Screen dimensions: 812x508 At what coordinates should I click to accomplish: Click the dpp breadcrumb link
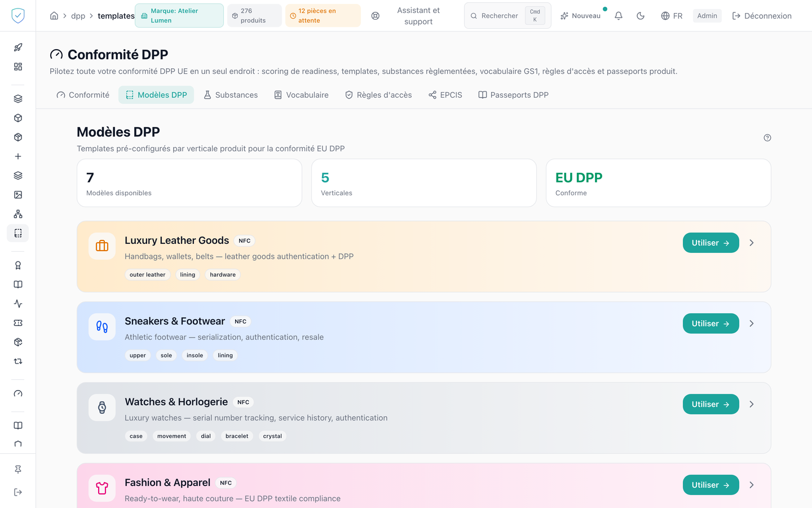tap(78, 16)
